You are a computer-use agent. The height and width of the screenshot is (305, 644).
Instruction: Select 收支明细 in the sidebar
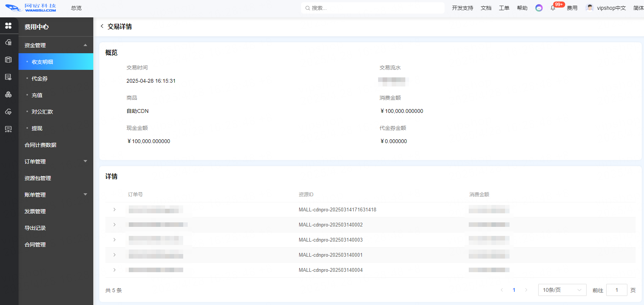[x=56, y=62]
